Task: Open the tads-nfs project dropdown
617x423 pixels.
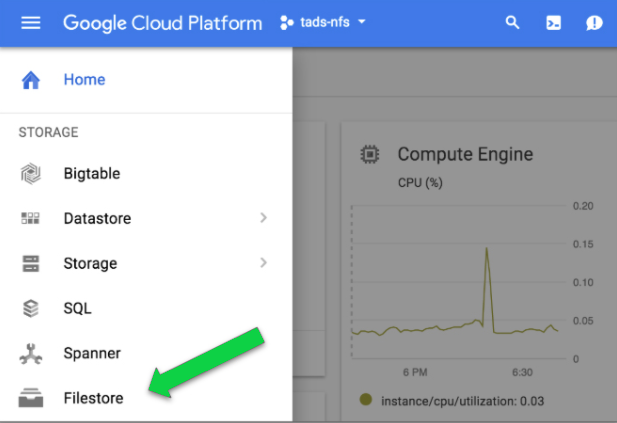Action: (x=322, y=22)
